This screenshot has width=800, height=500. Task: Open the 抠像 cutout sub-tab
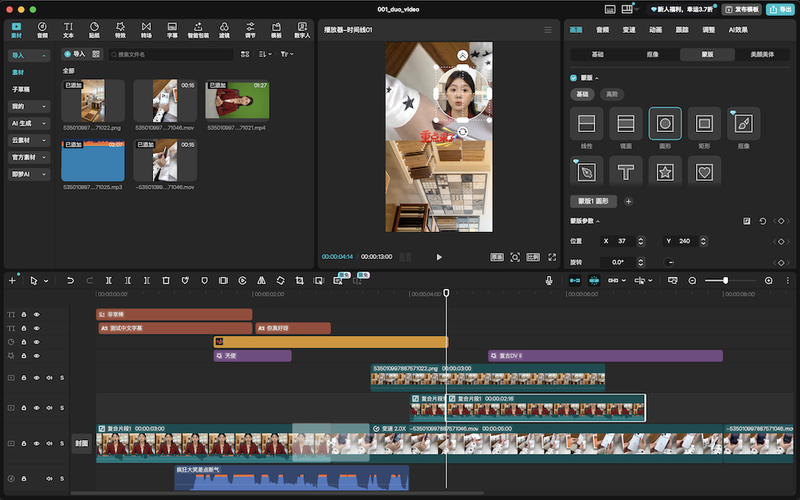[652, 54]
